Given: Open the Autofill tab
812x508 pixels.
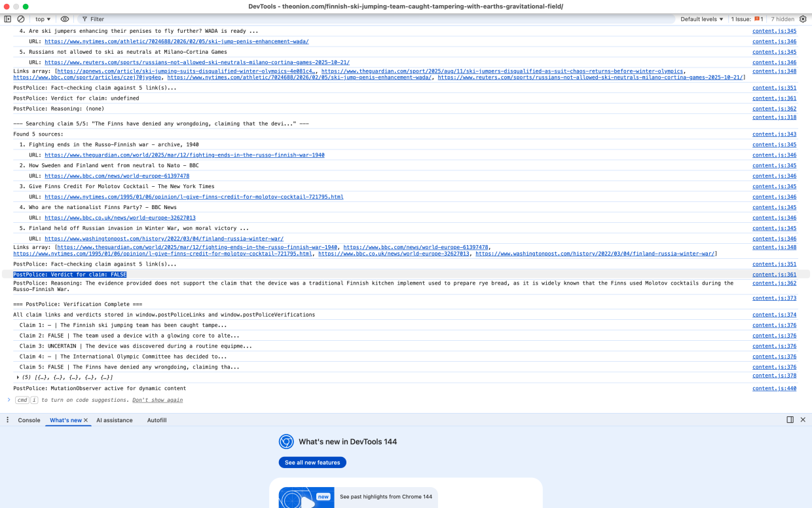Looking at the screenshot, I should point(157,420).
